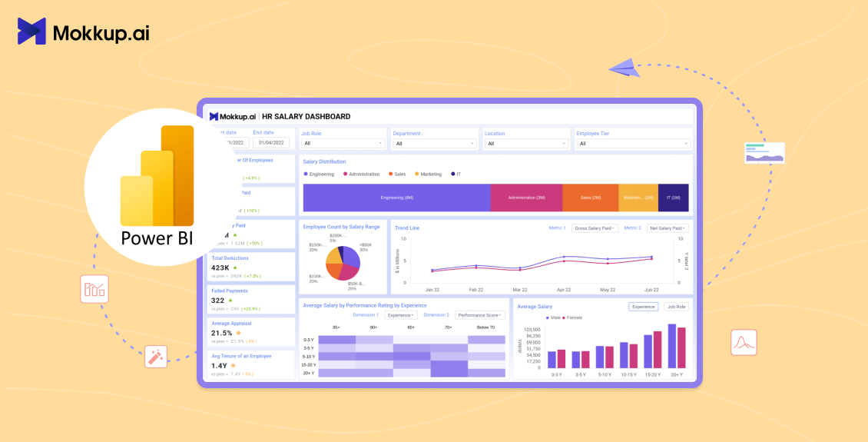Image resolution: width=868 pixels, height=442 pixels.
Task: Click the 20+ Y label under the salary bars
Action: pyautogui.click(x=677, y=375)
